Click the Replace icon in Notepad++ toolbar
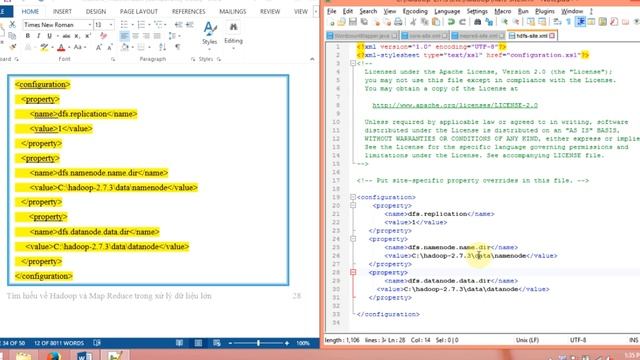 [x=489, y=22]
